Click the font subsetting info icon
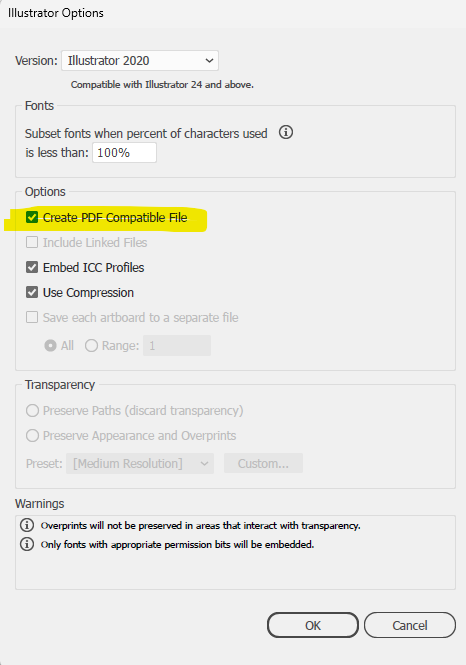The image size is (466, 665). (286, 132)
